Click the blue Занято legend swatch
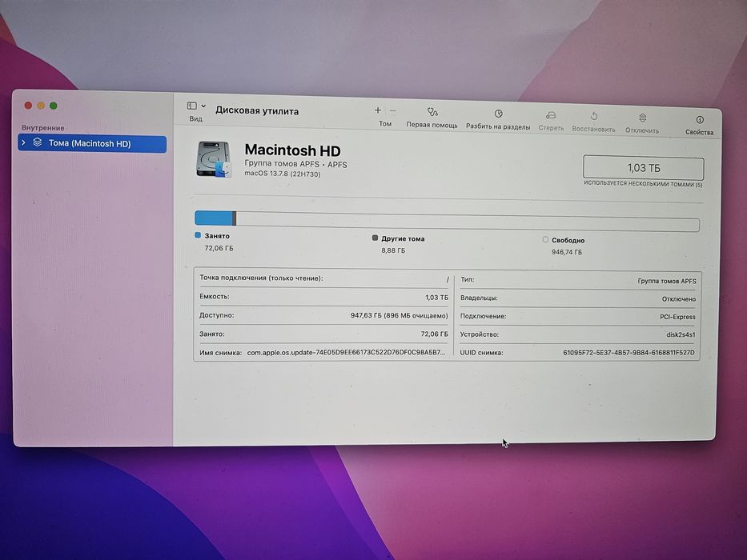The height and width of the screenshot is (560, 747). coord(198,235)
